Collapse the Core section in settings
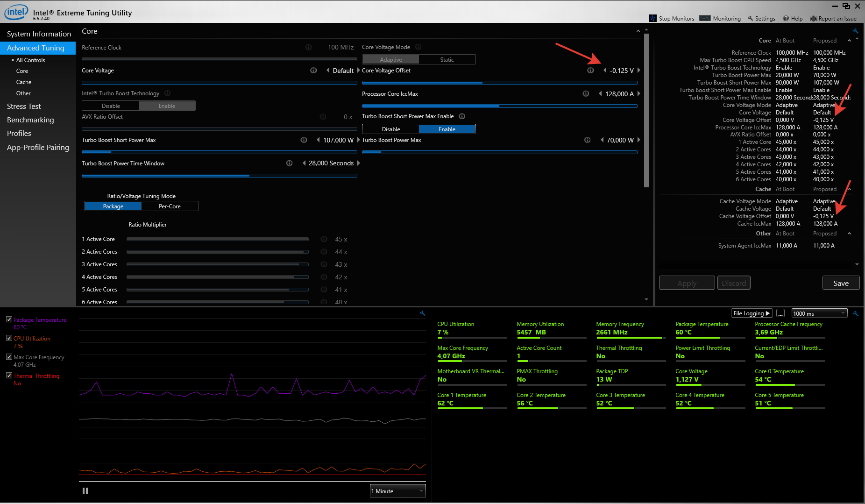Screen dimensions: 865x504 point(638,31)
